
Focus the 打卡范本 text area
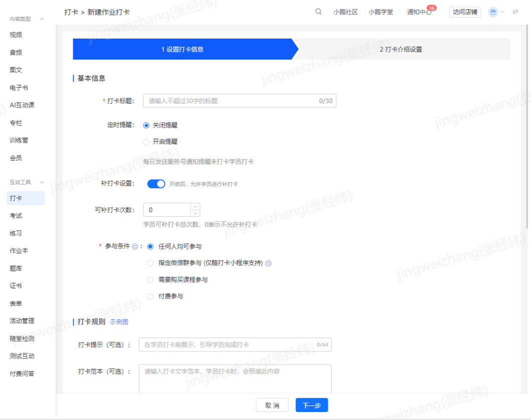coord(235,379)
